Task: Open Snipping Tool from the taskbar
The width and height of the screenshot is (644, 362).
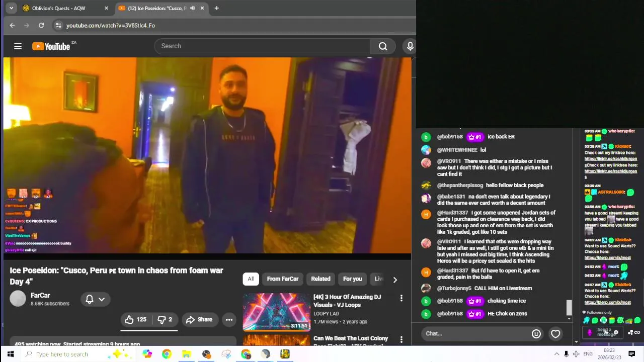Action: [226, 354]
